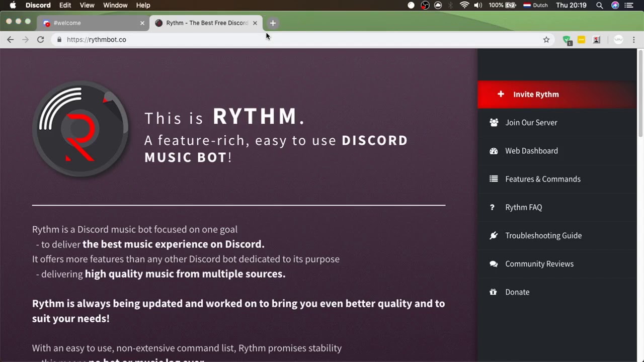The width and height of the screenshot is (644, 362).
Task: Open the red figure extension icon
Action: (597, 40)
